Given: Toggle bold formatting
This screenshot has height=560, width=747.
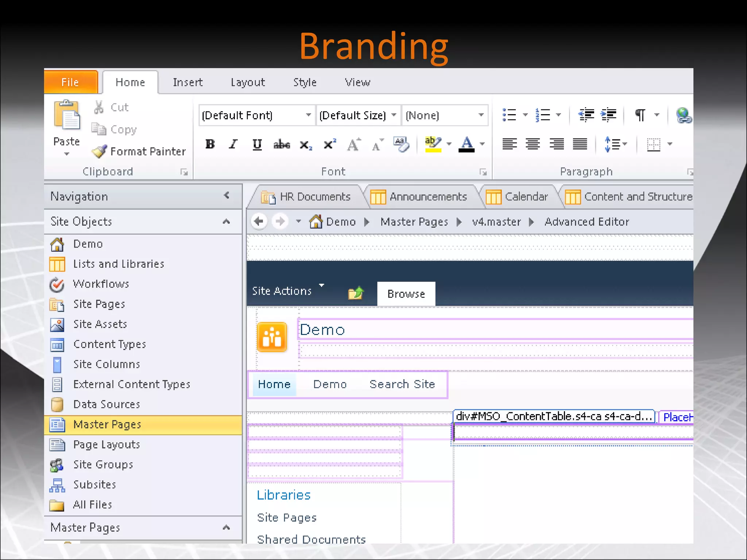Looking at the screenshot, I should [x=210, y=144].
